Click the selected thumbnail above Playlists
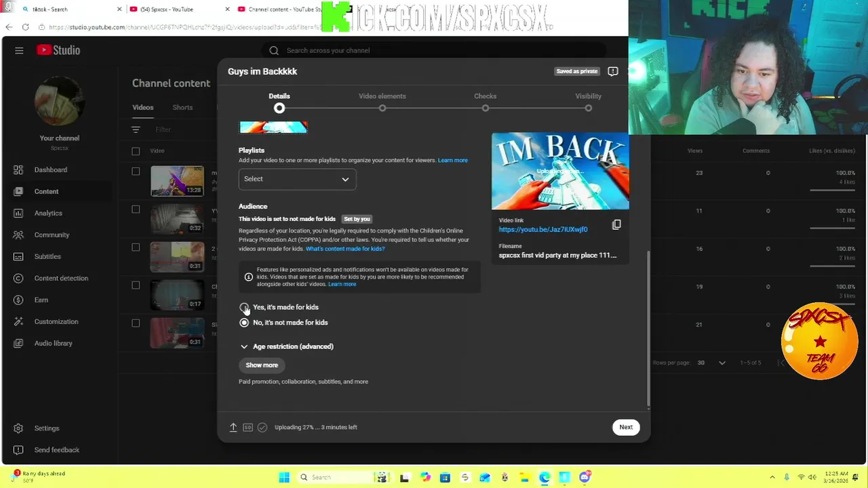The width and height of the screenshot is (868, 488). tap(273, 127)
